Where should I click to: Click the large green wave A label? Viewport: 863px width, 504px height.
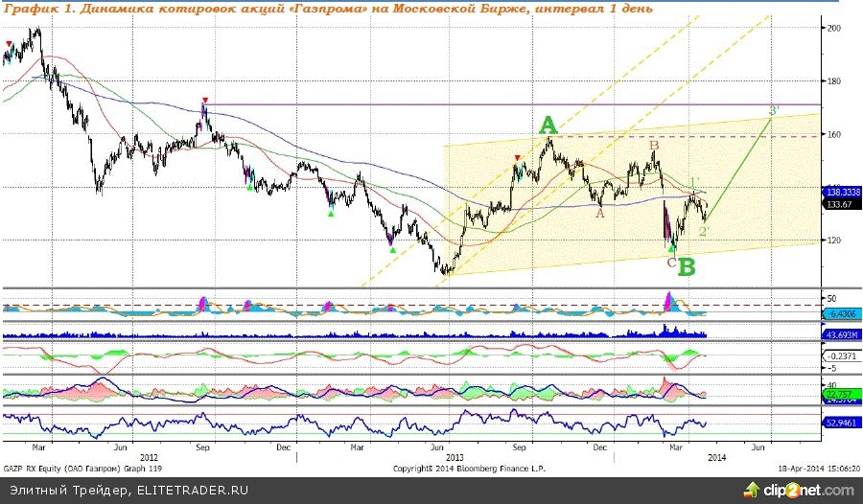(x=548, y=125)
